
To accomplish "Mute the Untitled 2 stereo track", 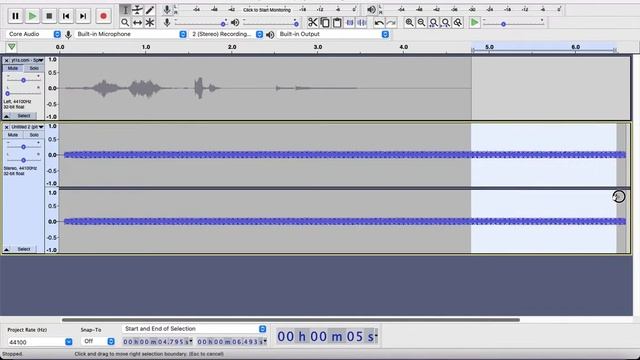I will coord(13,135).
